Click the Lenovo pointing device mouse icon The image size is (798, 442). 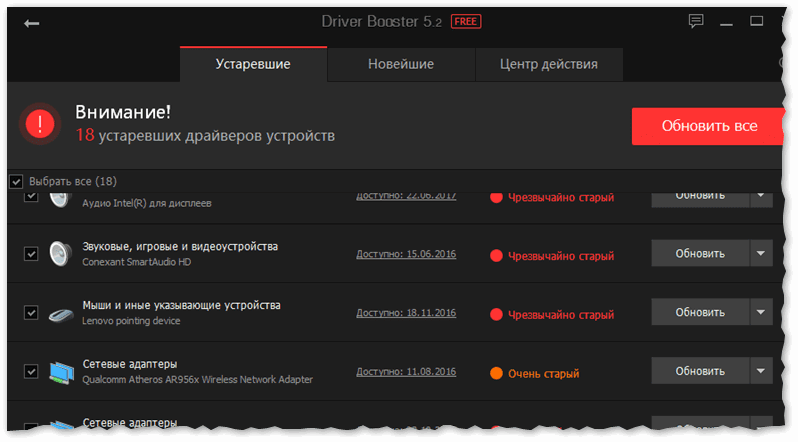click(x=61, y=315)
